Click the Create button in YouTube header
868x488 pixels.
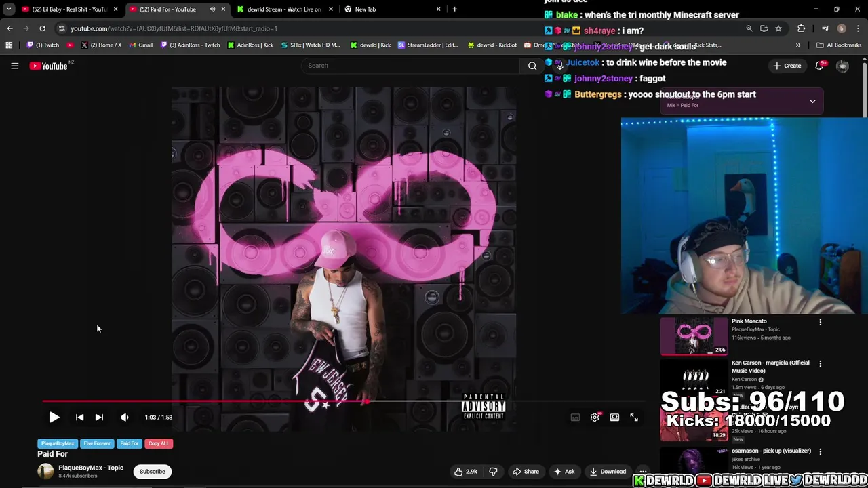[x=787, y=66]
